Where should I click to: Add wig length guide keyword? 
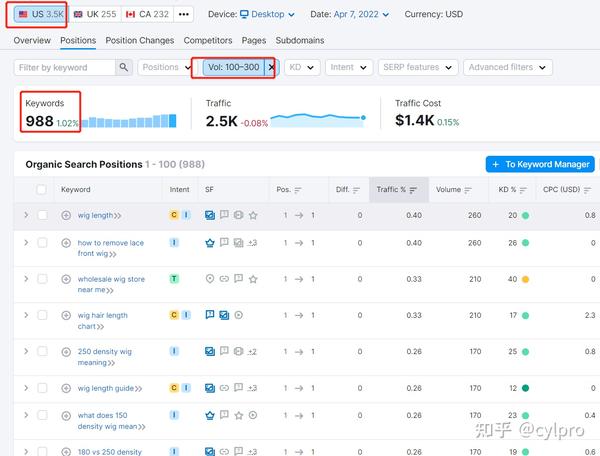click(x=66, y=388)
